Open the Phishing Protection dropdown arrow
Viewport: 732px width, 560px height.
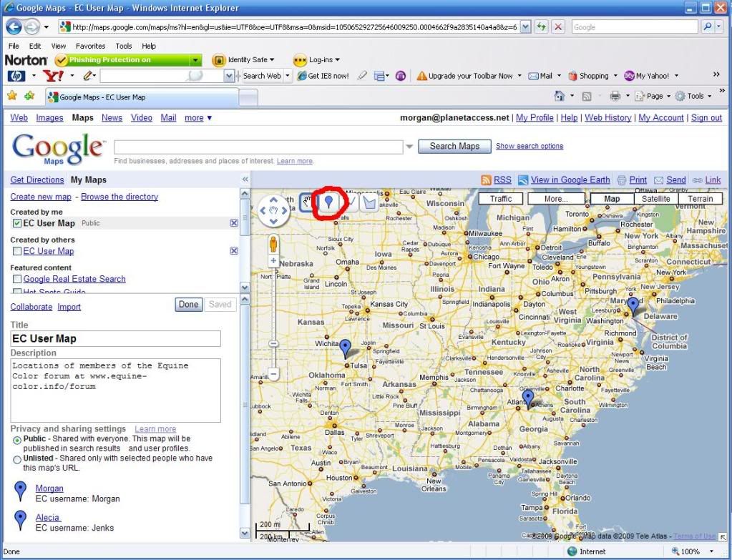(195, 60)
